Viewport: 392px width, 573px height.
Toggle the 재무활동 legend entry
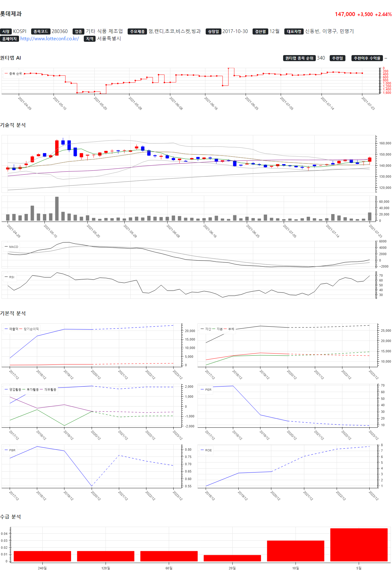pos(48,390)
